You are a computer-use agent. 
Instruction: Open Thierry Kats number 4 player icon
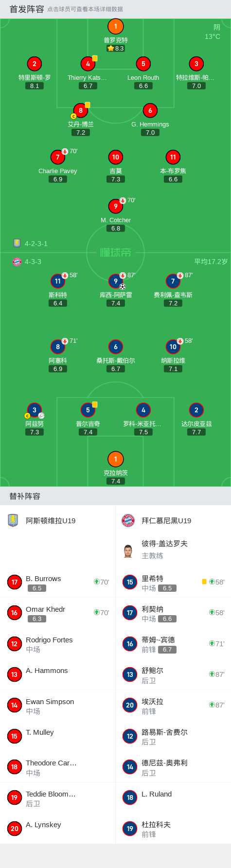tap(88, 64)
